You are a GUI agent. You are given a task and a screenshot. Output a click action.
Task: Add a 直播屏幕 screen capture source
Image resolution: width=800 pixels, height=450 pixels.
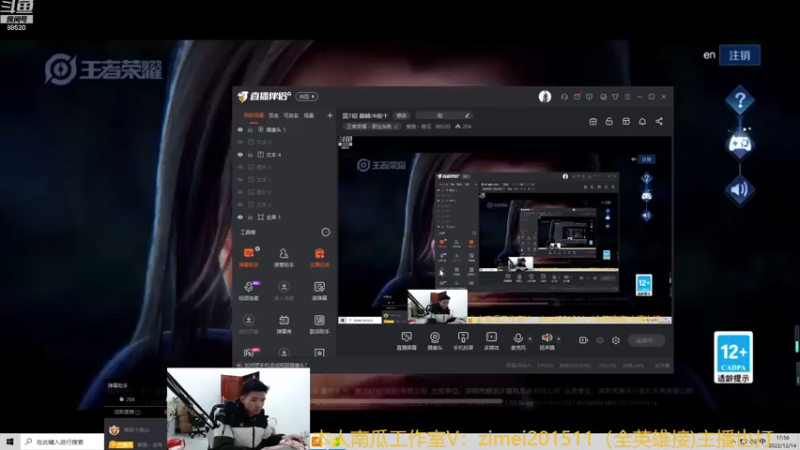(407, 341)
